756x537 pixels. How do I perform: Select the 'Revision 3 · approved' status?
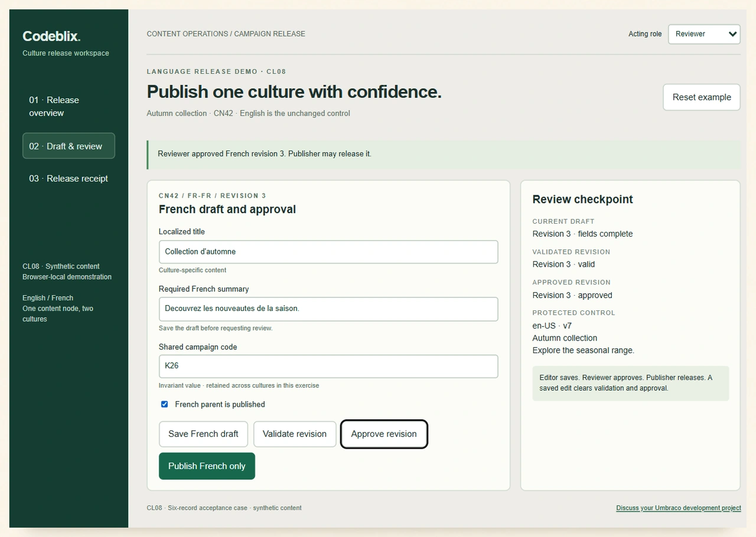click(572, 295)
